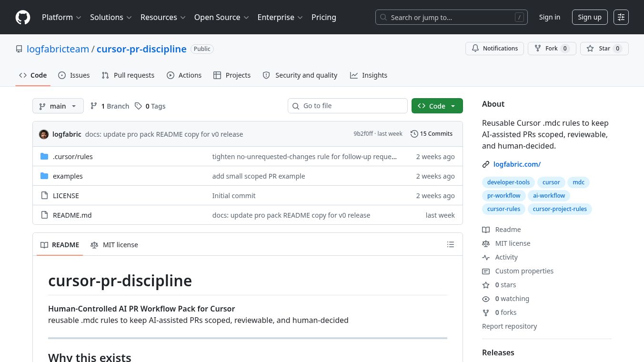Click the clock icon next to 15 Commits
This screenshot has height=362, width=644.
click(x=414, y=134)
